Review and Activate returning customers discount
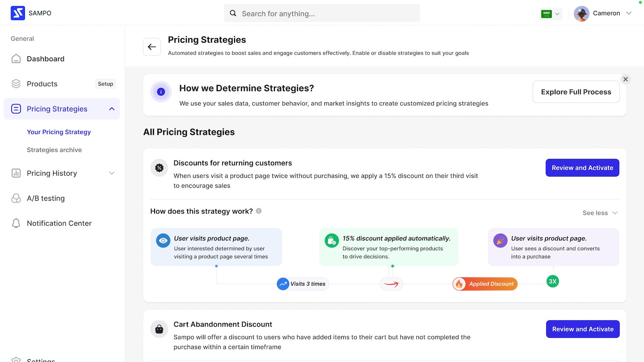The width and height of the screenshot is (644, 362). [582, 168]
